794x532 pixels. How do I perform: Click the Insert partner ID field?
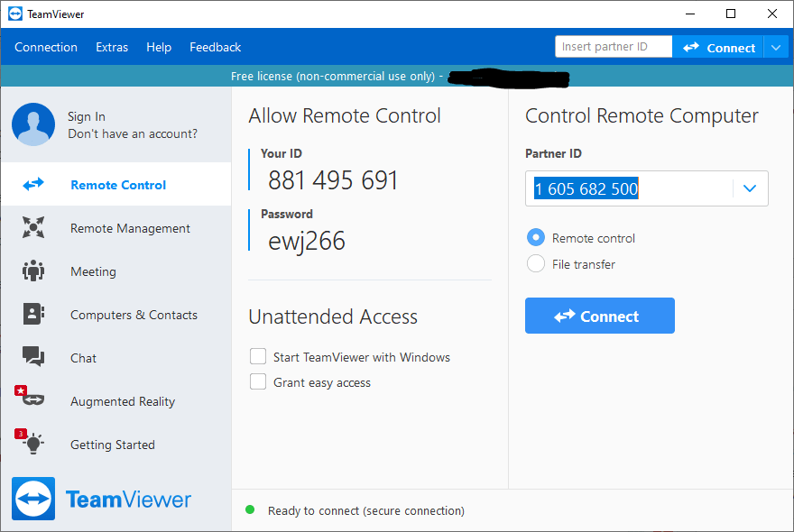point(614,47)
